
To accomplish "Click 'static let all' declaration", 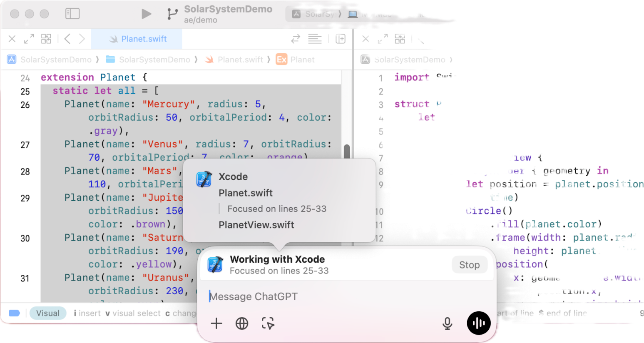I will [94, 91].
